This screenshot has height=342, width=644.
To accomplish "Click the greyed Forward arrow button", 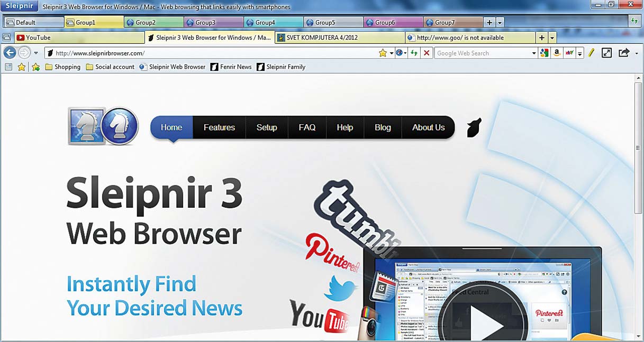I will tap(24, 53).
